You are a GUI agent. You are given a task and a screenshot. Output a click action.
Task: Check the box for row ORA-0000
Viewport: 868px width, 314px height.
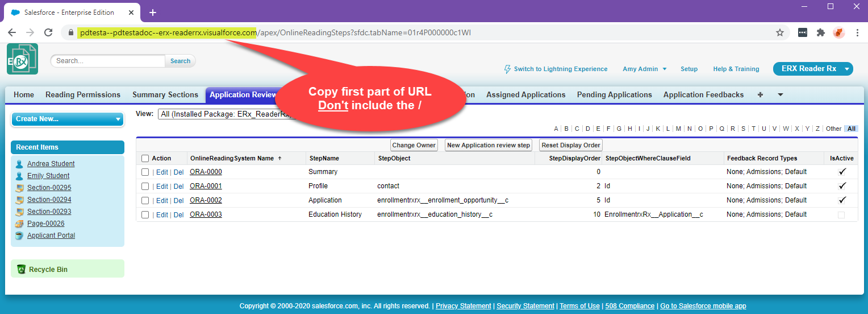[145, 172]
